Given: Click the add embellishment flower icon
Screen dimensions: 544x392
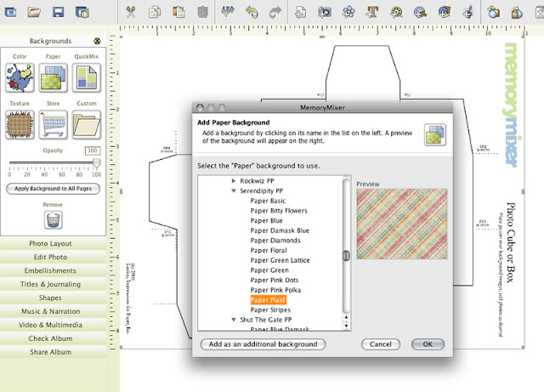Looking at the screenshot, I should pyautogui.click(x=348, y=12).
